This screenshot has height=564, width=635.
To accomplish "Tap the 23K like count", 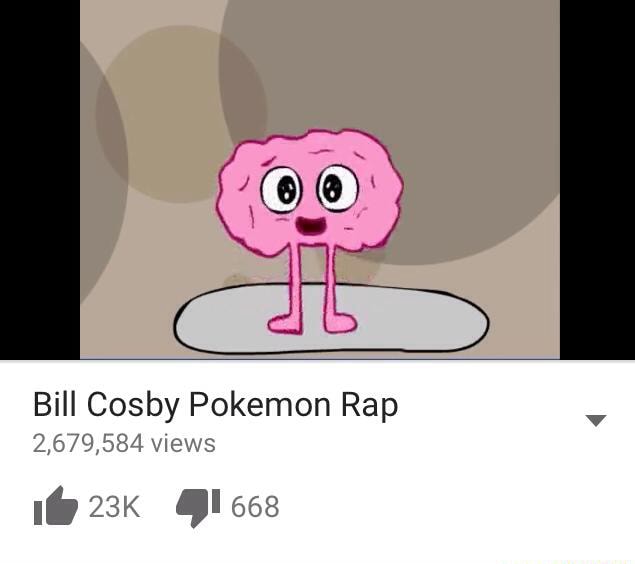I will pyautogui.click(x=115, y=507).
